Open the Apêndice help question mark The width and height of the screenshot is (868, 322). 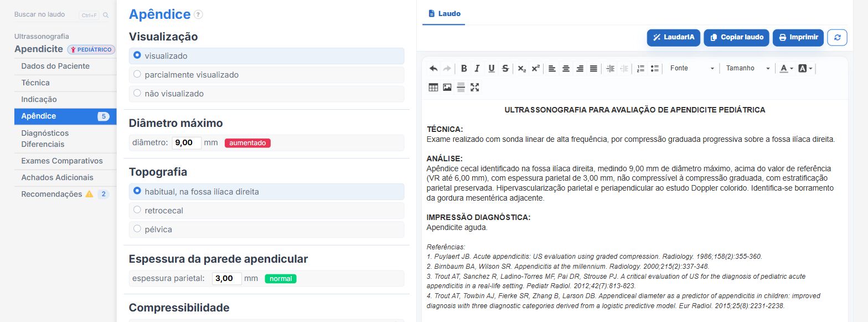click(x=198, y=15)
